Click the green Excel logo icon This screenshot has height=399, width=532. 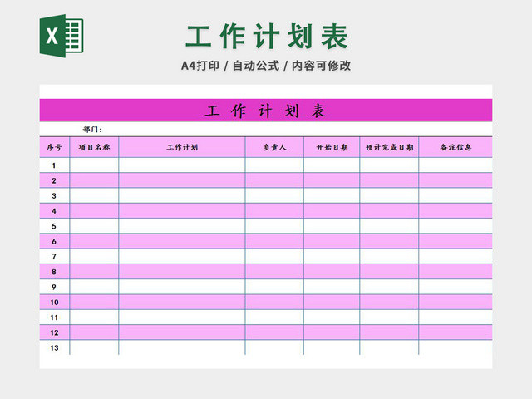pos(62,36)
